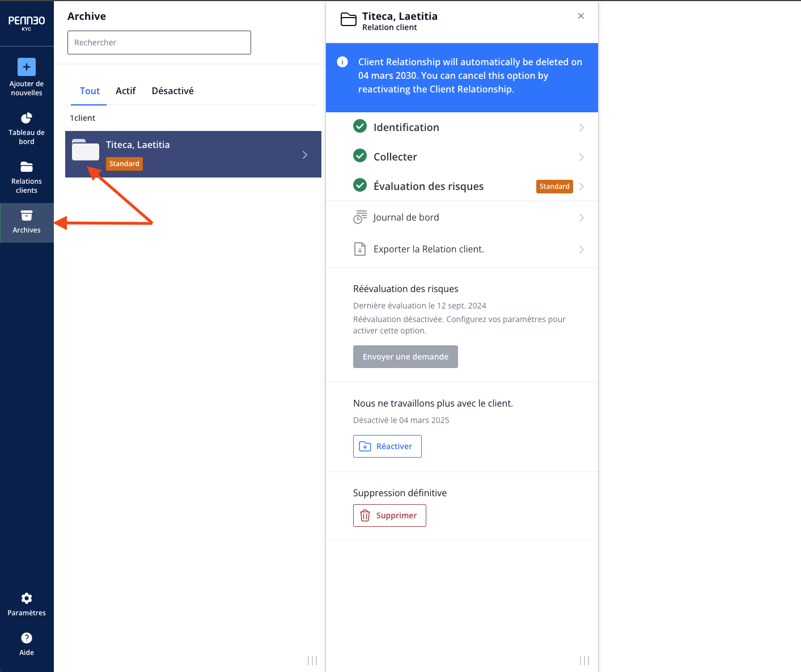
Task: Click green checkmark beside Collecter
Action: coord(360,155)
